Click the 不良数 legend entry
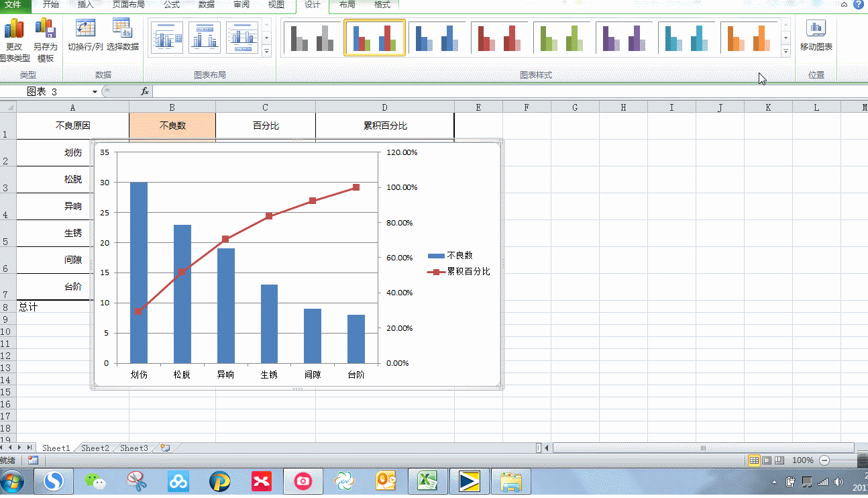Image resolution: width=868 pixels, height=498 pixels. tap(450, 255)
